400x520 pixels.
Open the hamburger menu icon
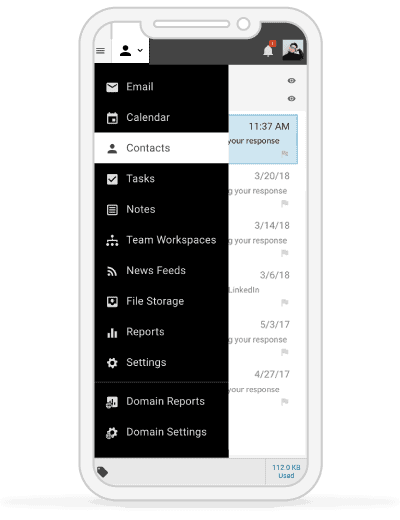pyautogui.click(x=100, y=51)
